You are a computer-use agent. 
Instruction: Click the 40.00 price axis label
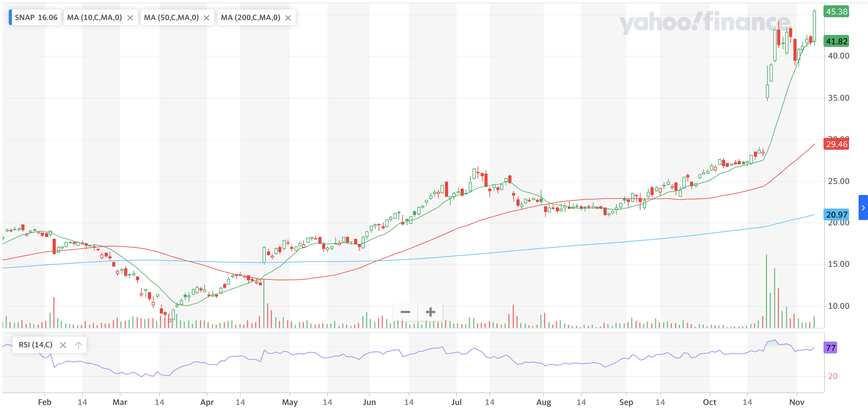838,56
